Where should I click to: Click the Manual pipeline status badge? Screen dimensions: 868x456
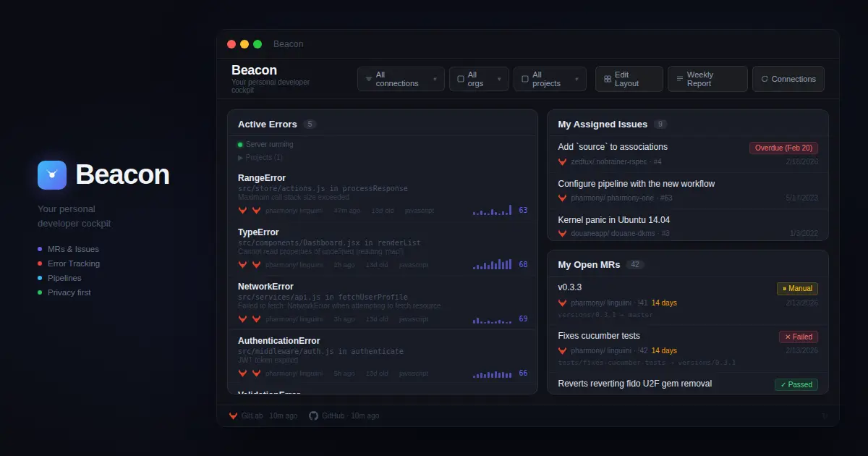pos(797,288)
